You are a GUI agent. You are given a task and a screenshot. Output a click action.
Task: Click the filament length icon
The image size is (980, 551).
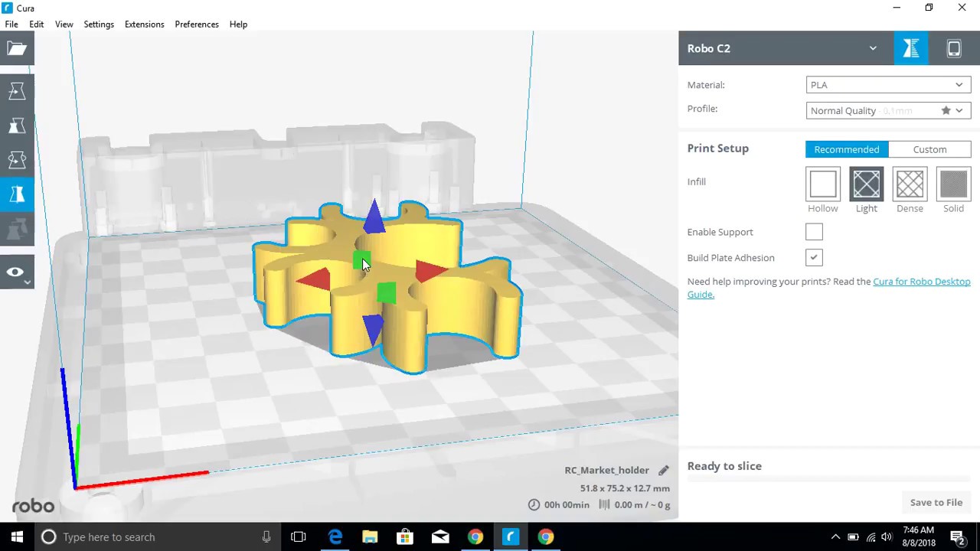604,504
